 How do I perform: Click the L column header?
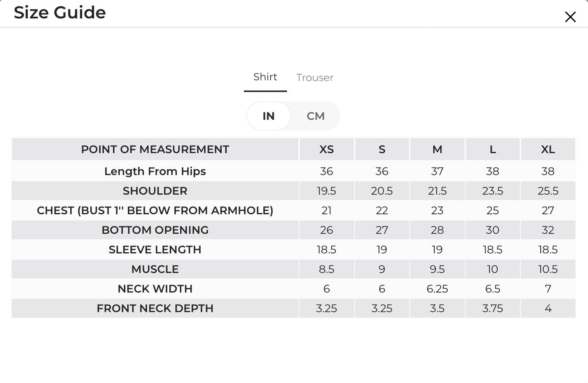coord(492,150)
